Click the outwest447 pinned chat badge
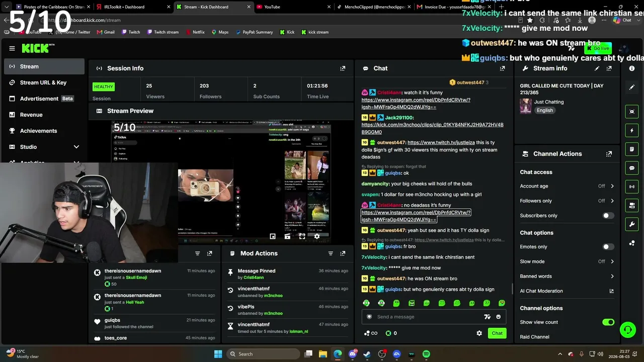Viewport: 644px width, 362px height. 469,82
